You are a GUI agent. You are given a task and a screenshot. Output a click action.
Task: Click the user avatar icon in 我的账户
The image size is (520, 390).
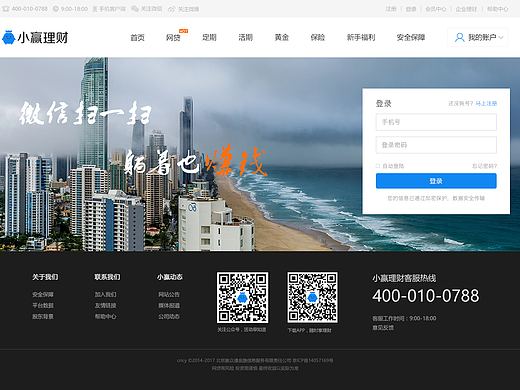[x=460, y=37]
